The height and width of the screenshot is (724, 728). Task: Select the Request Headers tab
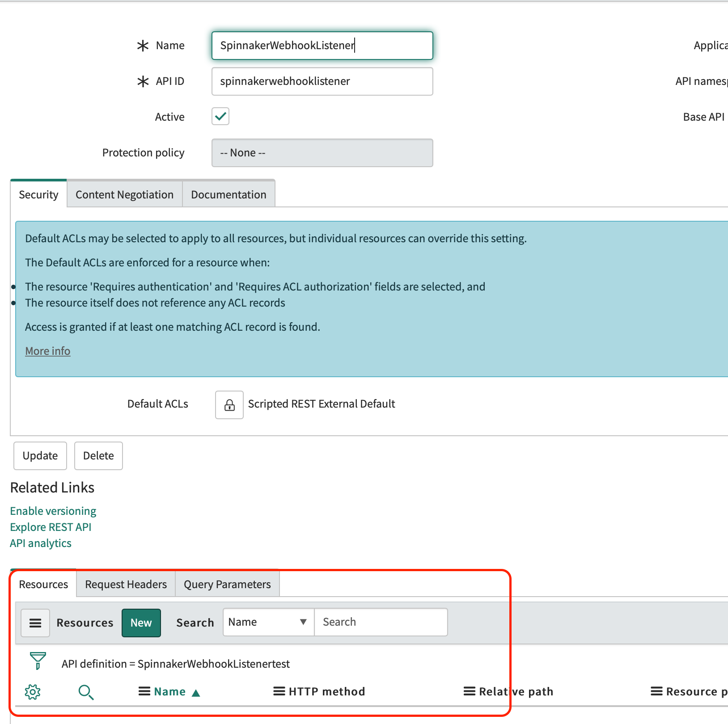click(126, 585)
